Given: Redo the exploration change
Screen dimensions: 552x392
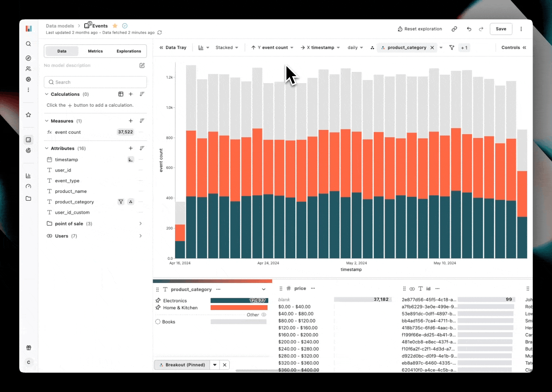Looking at the screenshot, I should click(481, 29).
